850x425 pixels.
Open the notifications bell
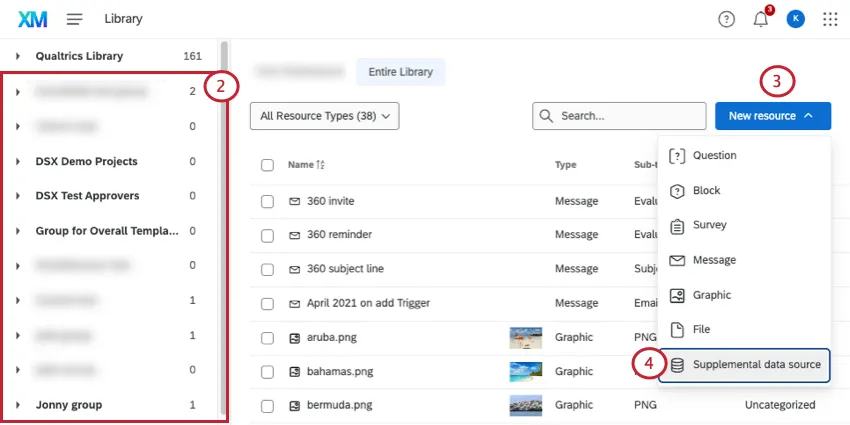click(760, 19)
